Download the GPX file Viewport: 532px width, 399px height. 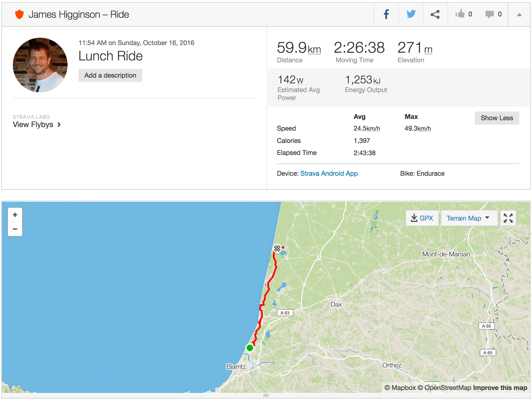pyautogui.click(x=422, y=218)
